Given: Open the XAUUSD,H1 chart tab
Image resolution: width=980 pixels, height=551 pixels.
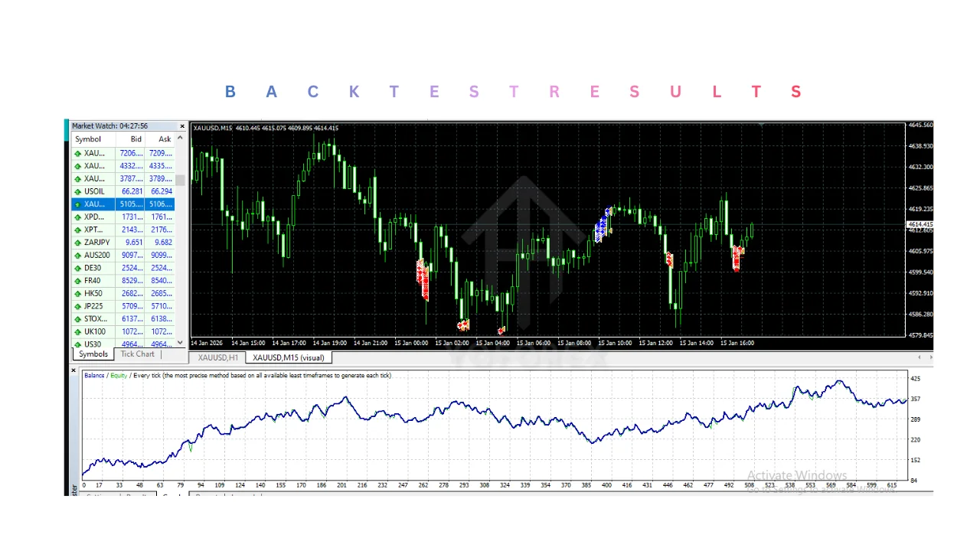Looking at the screenshot, I should [x=217, y=357].
